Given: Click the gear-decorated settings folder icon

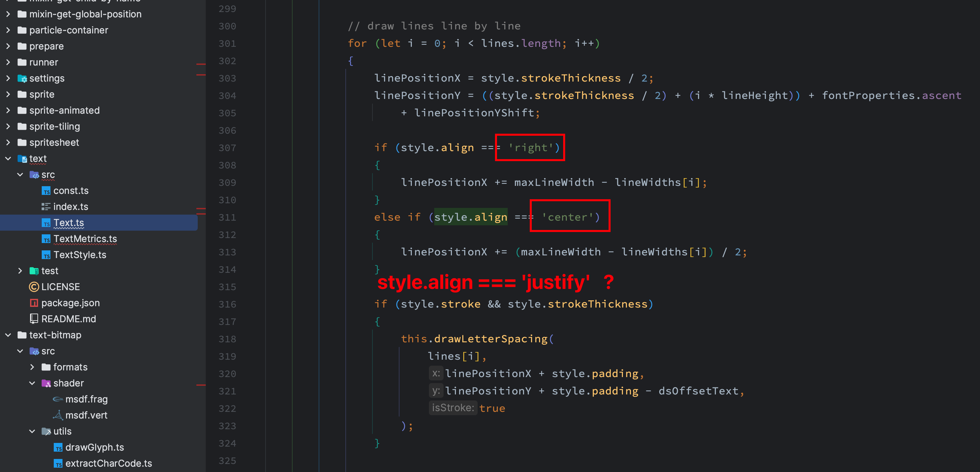Looking at the screenshot, I should tap(22, 79).
